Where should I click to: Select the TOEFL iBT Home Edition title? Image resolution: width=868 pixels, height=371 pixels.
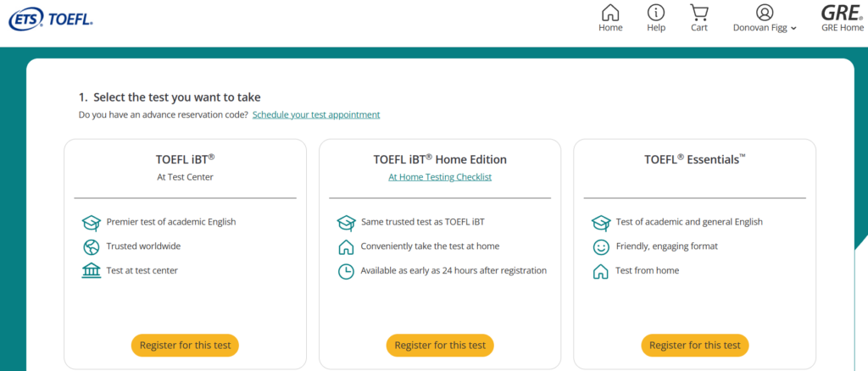click(x=440, y=159)
